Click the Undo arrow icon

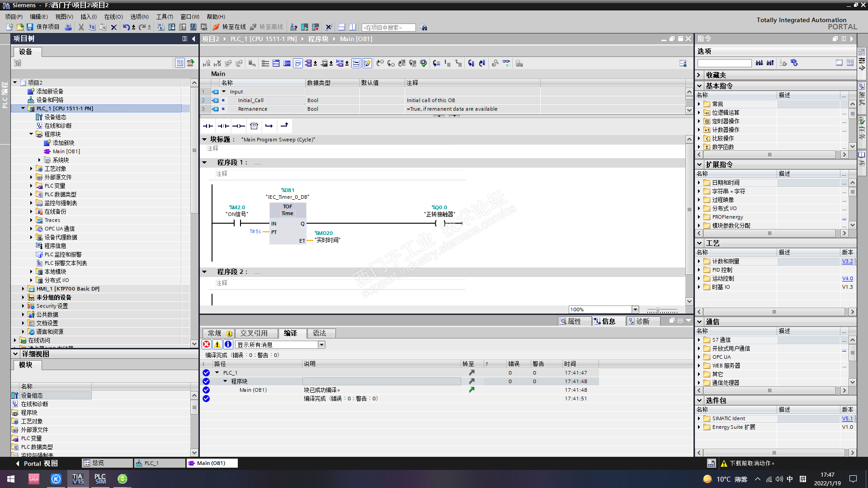tap(126, 27)
